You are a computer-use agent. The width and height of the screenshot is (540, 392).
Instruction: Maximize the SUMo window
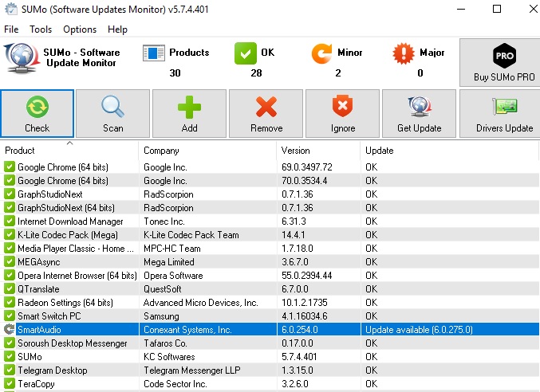(497, 9)
